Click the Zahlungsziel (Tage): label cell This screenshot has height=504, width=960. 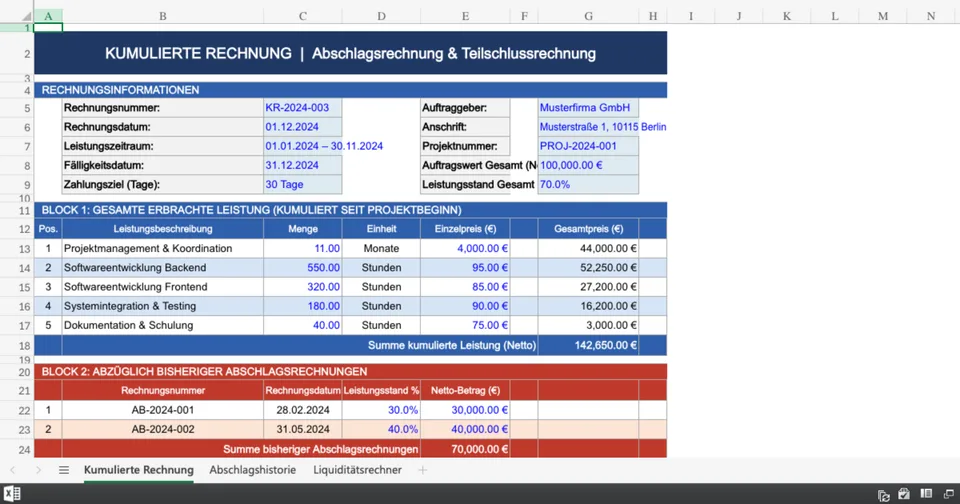coord(163,184)
